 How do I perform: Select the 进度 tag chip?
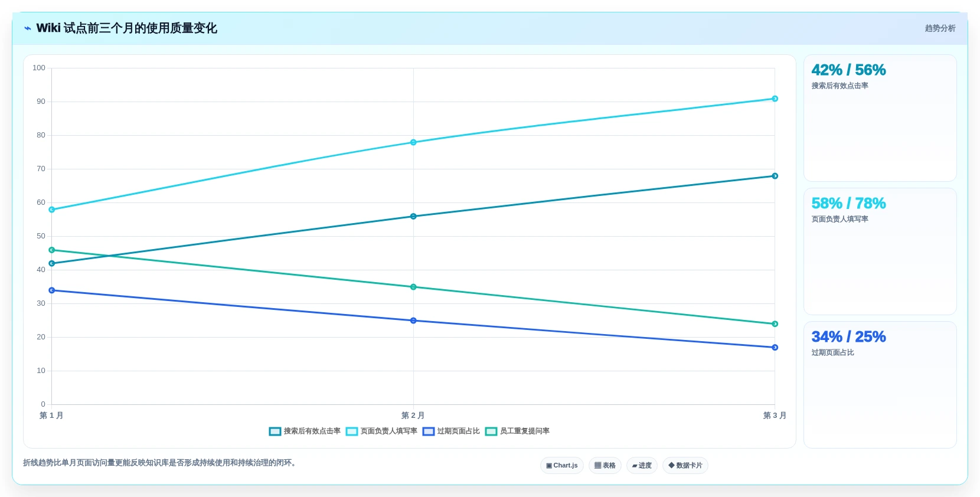(642, 466)
